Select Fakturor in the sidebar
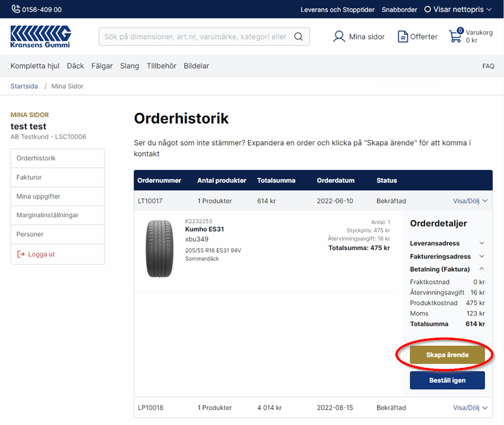This screenshot has width=504, height=425. [29, 177]
